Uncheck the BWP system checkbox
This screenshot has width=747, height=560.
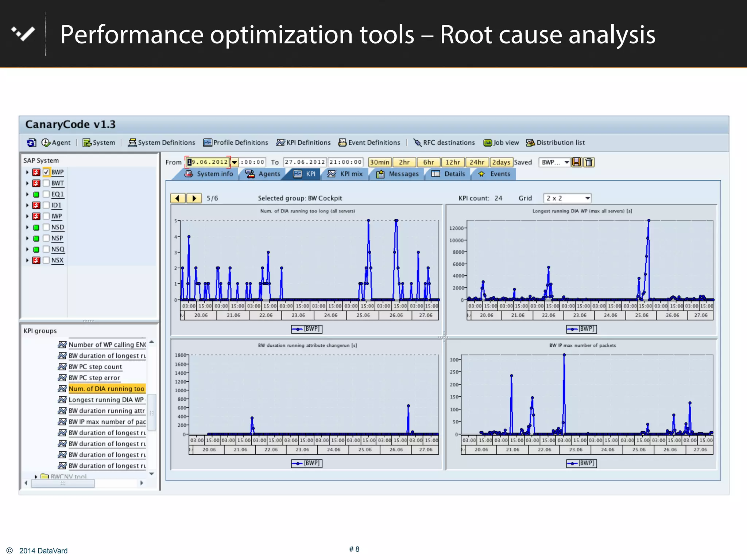click(x=46, y=172)
